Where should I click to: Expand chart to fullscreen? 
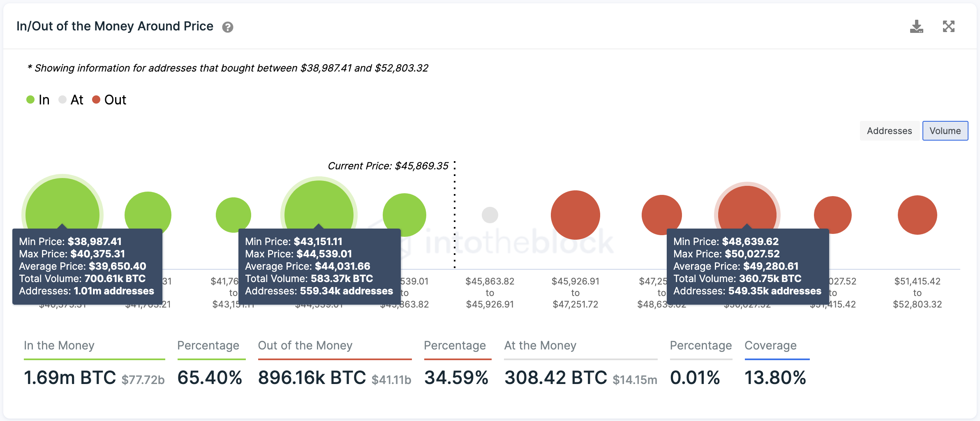949,27
